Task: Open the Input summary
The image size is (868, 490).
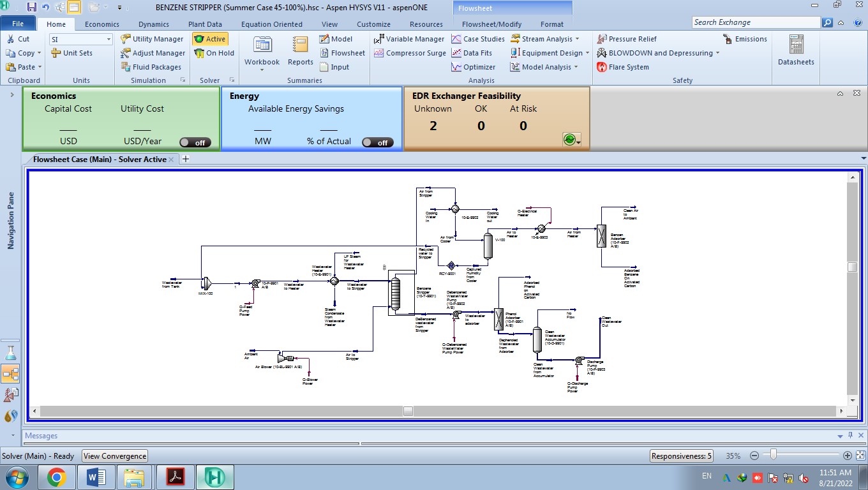Action: click(x=334, y=67)
